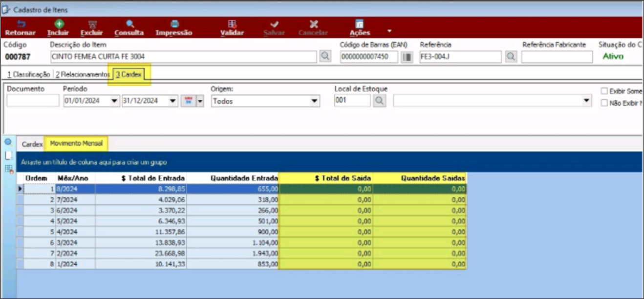Open the Consulta search tool
The width and height of the screenshot is (644, 299).
pos(129,28)
